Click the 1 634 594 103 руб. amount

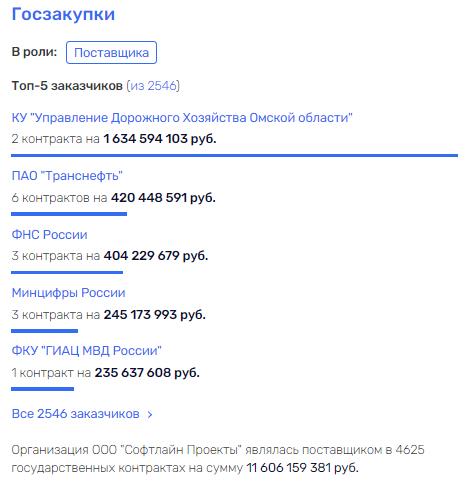(x=160, y=139)
